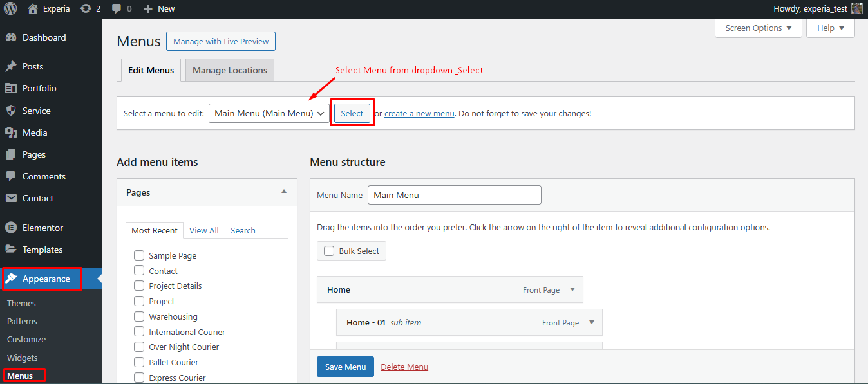Switch to the Manage Locations tab
868x384 pixels.
point(230,70)
